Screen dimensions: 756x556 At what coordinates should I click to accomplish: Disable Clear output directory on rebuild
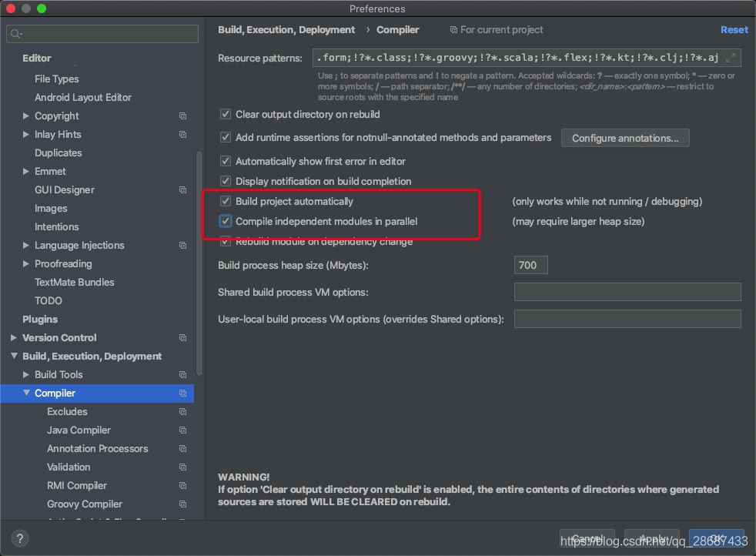click(x=226, y=114)
